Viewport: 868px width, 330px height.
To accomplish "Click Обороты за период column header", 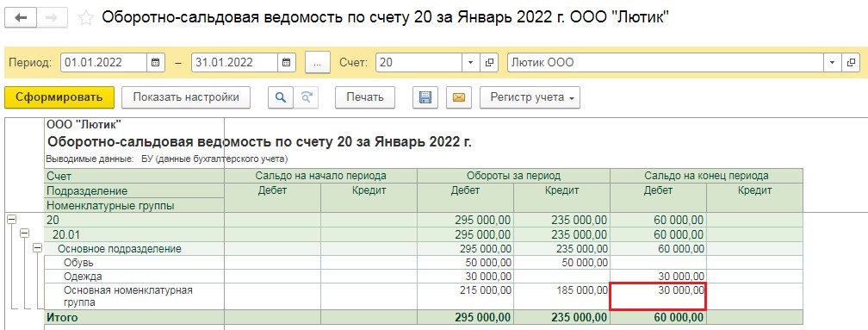I will coord(514,176).
